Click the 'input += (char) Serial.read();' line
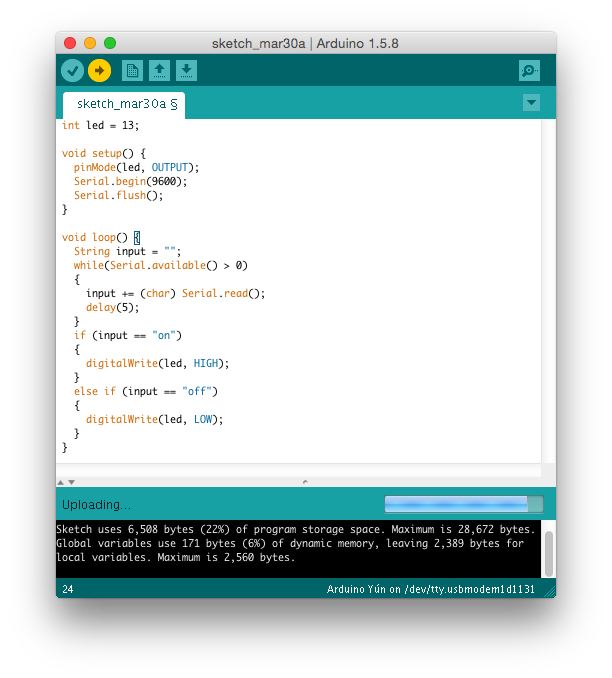 pyautogui.click(x=176, y=294)
